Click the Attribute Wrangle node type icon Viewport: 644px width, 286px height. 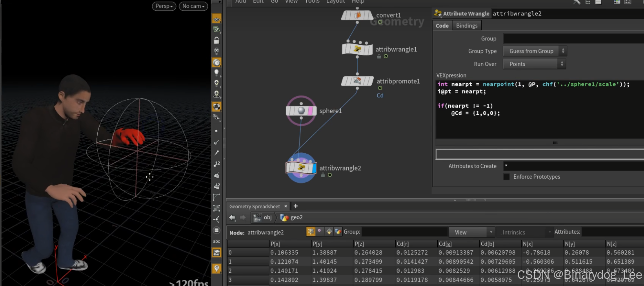click(x=438, y=13)
